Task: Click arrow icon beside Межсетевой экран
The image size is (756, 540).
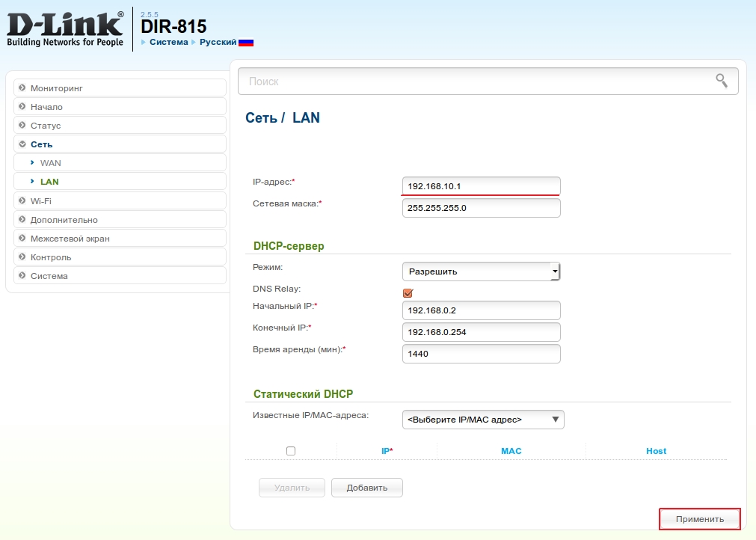Action: coord(22,239)
